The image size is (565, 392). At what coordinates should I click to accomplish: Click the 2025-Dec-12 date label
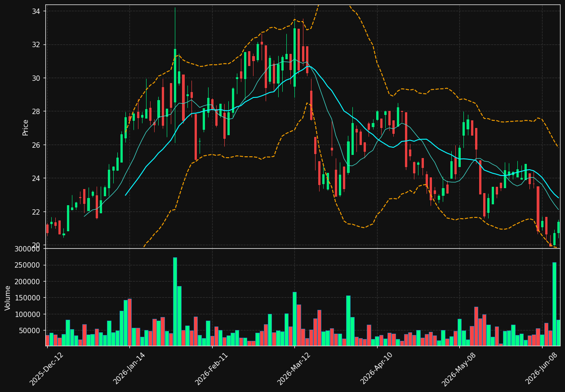tap(46, 369)
